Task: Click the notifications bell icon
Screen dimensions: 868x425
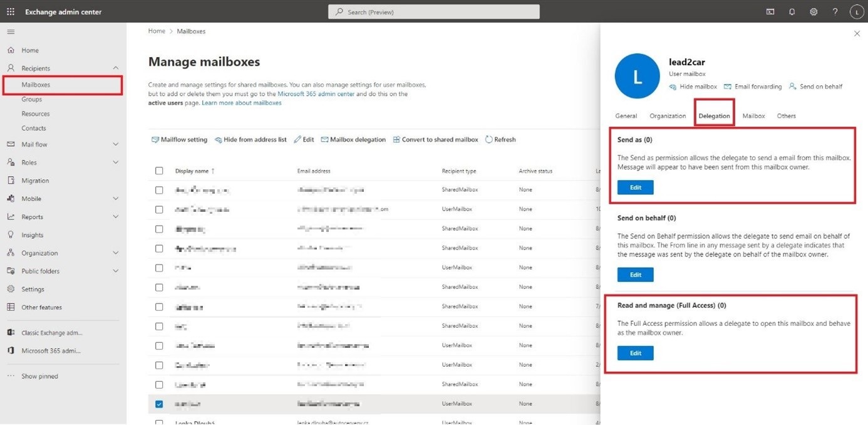Action: point(792,12)
